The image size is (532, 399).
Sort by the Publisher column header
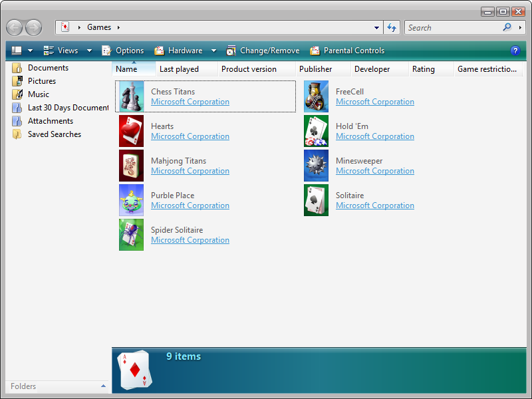323,69
